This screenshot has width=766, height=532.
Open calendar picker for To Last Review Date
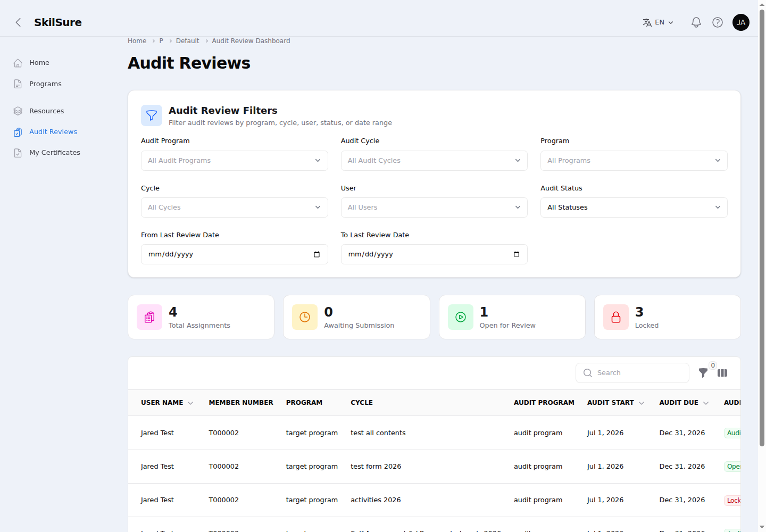coord(516,254)
